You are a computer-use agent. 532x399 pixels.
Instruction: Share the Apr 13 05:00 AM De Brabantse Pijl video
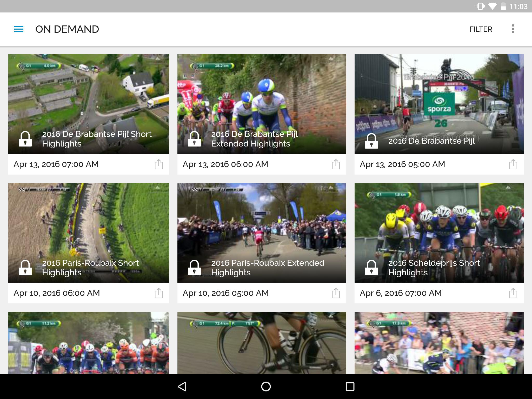click(x=513, y=164)
